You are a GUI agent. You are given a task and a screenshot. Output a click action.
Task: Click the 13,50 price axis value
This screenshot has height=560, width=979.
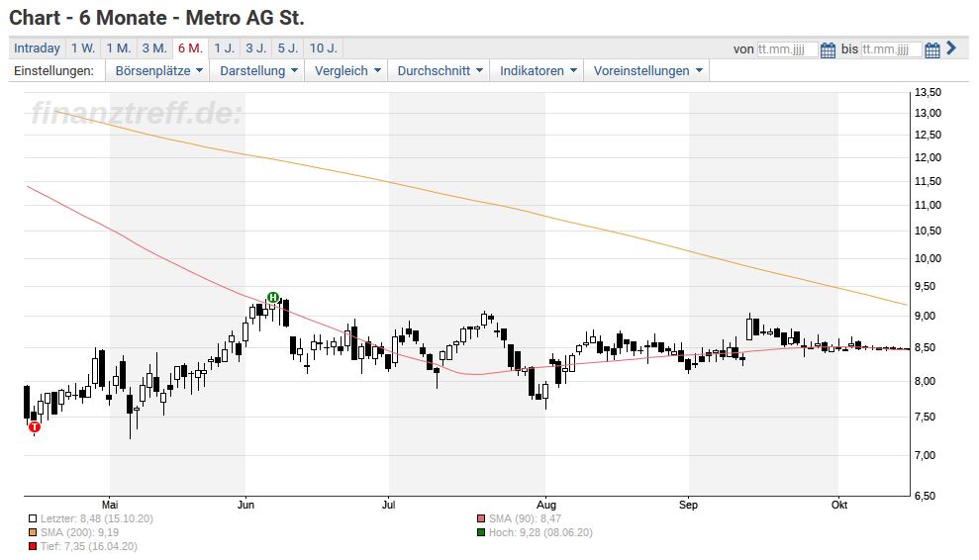928,92
